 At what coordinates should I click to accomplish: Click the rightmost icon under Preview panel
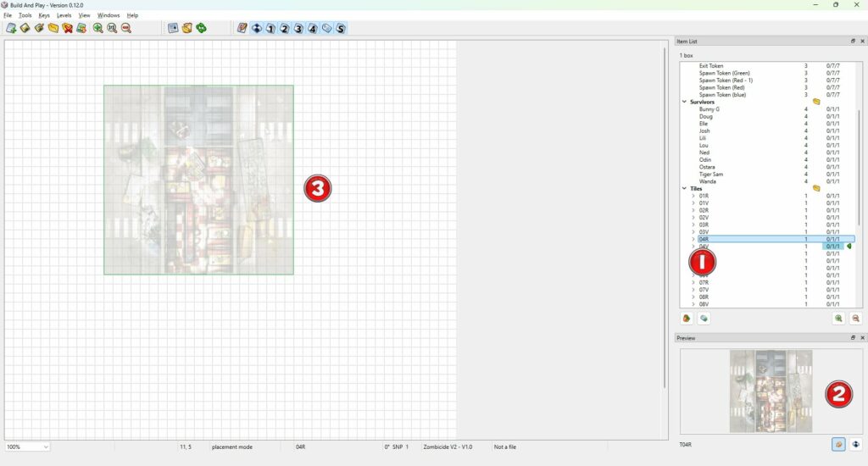[x=856, y=444]
